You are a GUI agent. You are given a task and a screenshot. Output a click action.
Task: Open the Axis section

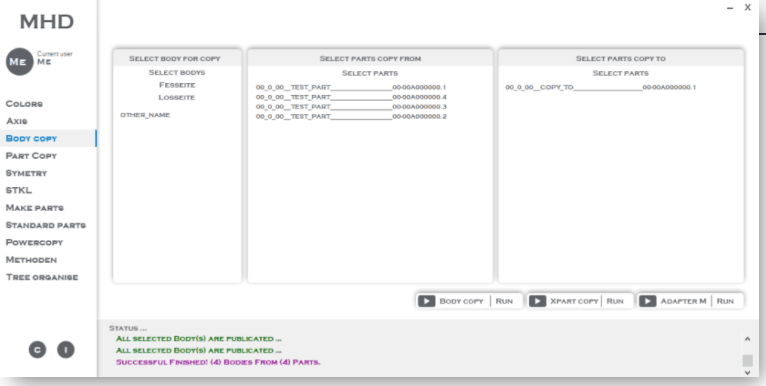pyautogui.click(x=17, y=121)
